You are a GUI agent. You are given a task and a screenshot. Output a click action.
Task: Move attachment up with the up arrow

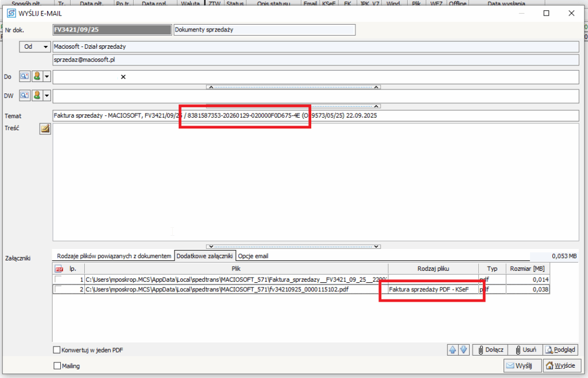point(453,349)
